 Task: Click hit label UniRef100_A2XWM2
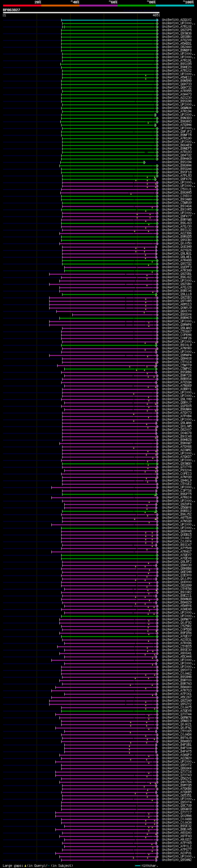177,450
